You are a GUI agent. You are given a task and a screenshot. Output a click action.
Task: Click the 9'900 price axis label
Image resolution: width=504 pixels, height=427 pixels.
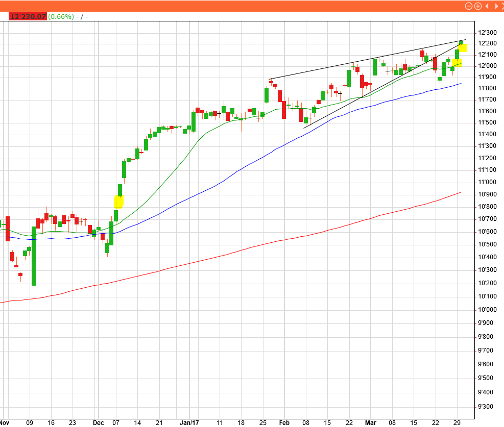486,323
